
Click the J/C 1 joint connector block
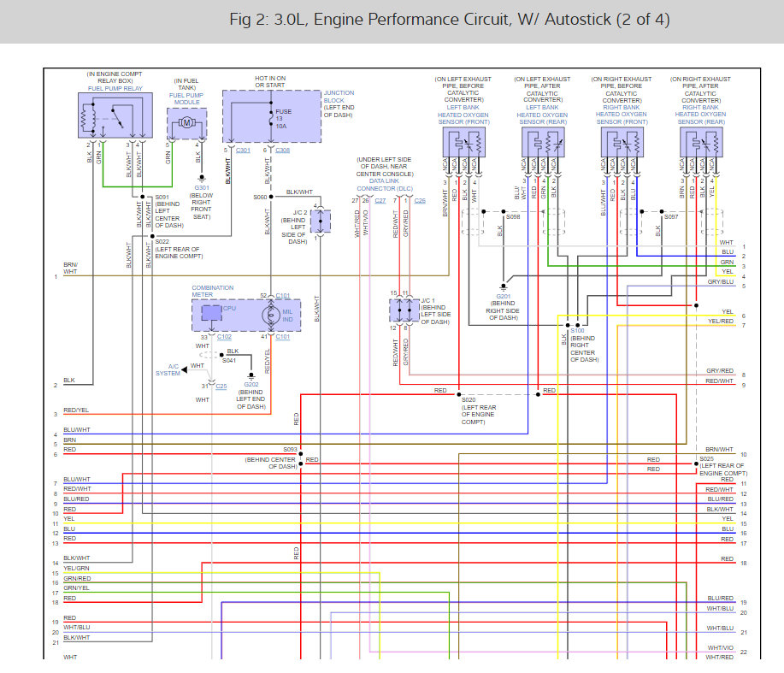pyautogui.click(x=404, y=310)
